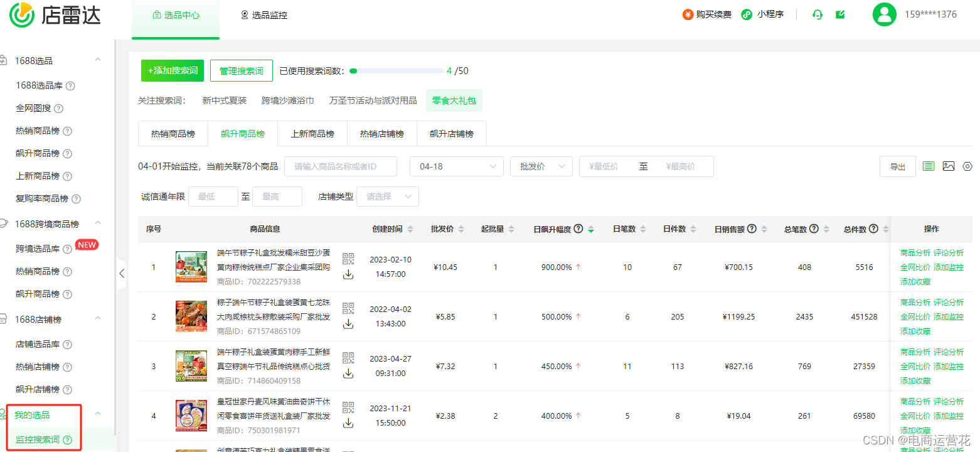Click the 导出 export button
980x452 pixels.
click(898, 166)
